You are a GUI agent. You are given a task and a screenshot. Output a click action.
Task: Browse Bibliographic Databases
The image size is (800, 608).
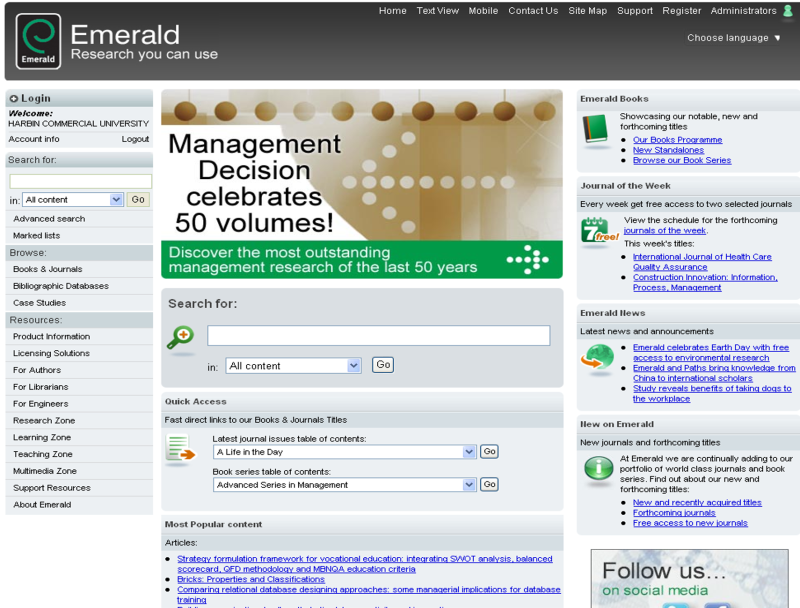(x=61, y=286)
